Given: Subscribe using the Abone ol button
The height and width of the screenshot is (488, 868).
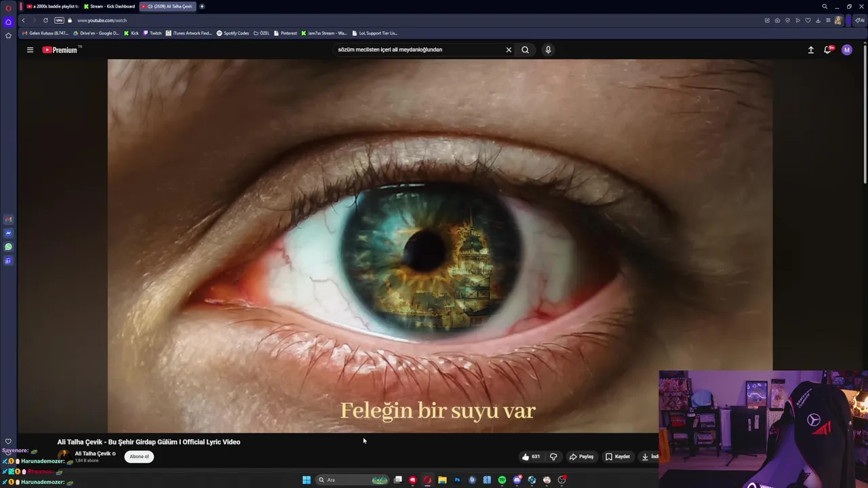Looking at the screenshot, I should pos(139,456).
